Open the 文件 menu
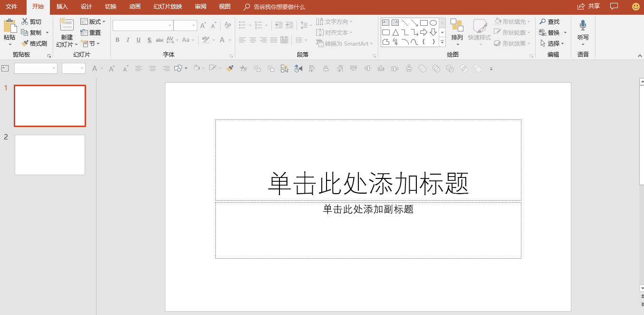The height and width of the screenshot is (315, 644). [12, 7]
